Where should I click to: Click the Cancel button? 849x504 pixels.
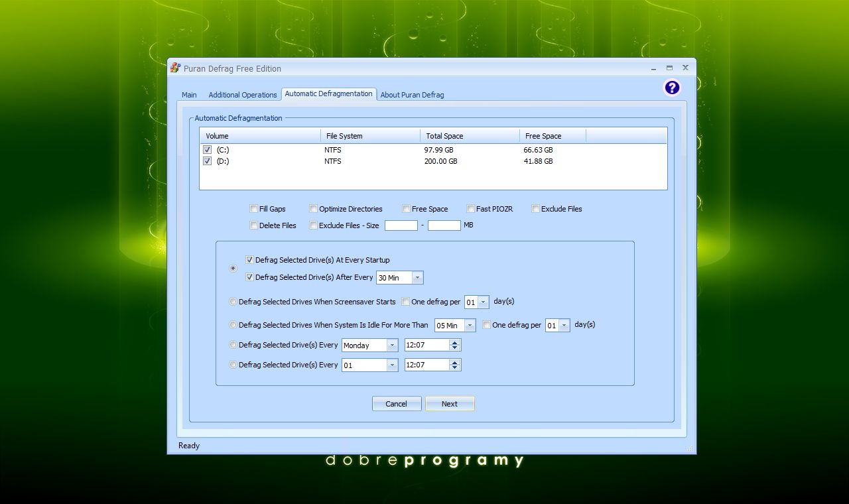click(397, 404)
